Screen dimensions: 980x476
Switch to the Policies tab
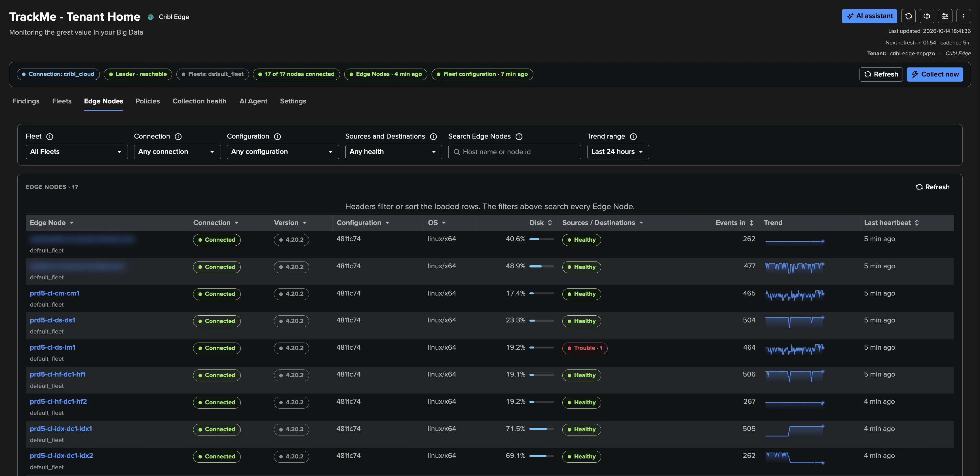pyautogui.click(x=148, y=101)
